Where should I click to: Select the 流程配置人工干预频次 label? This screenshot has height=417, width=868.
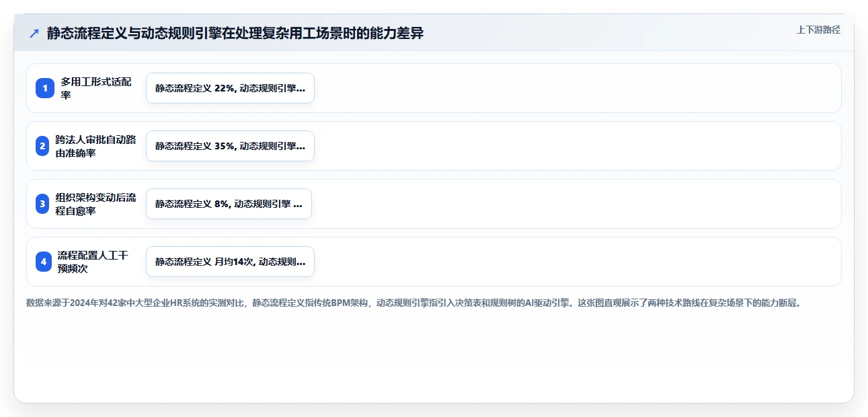click(x=93, y=262)
